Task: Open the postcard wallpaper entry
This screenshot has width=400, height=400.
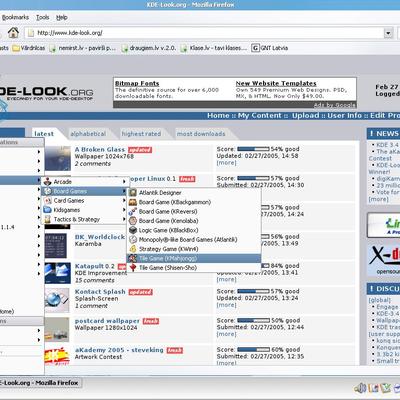Action: click(107, 321)
